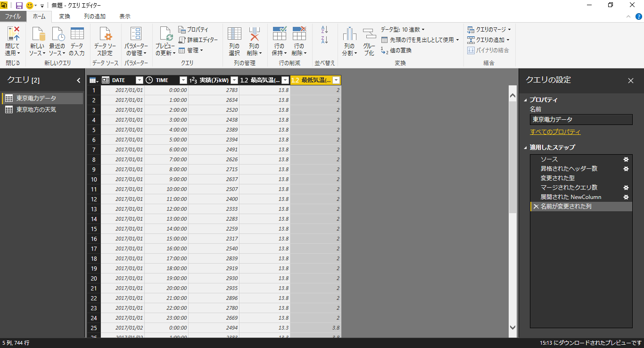Image resolution: width=644 pixels, height=348 pixels.
Task: Collapse the 適用したステップ section
Action: point(526,148)
